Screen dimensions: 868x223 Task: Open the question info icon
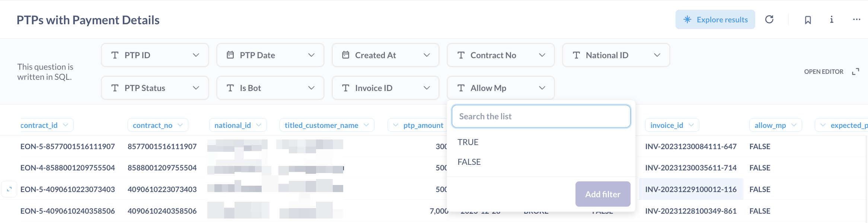[x=832, y=20]
